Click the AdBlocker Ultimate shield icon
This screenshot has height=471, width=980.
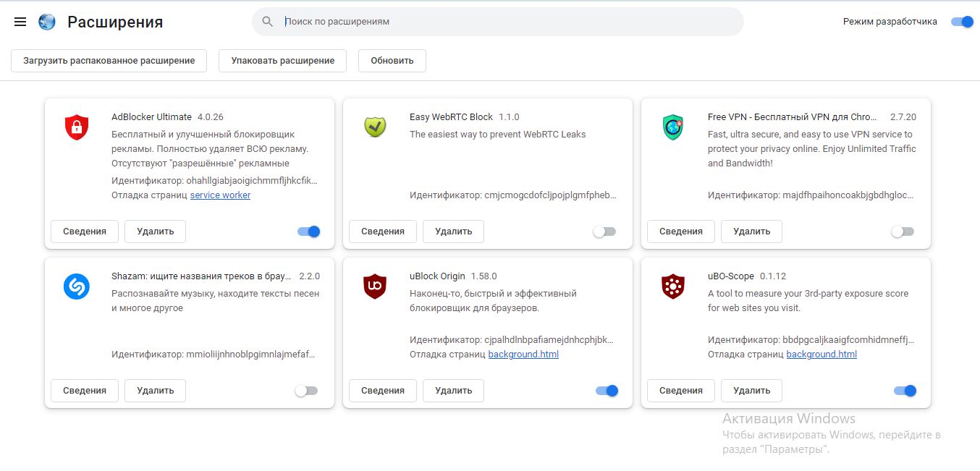pyautogui.click(x=76, y=127)
